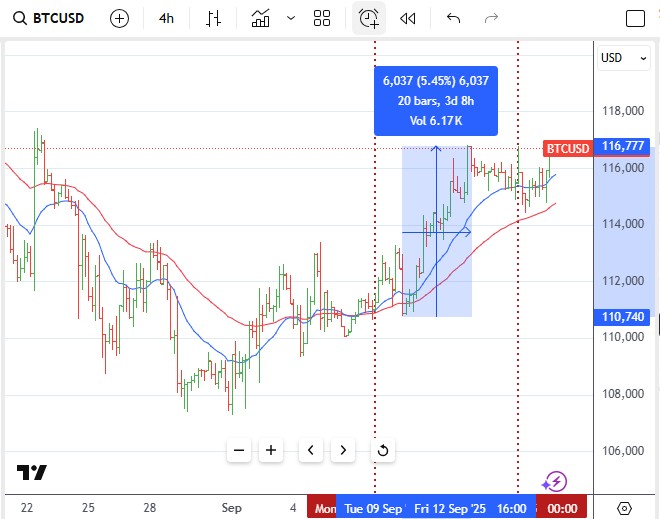Redo the chart action
This screenshot has width=660, height=519.
pyautogui.click(x=491, y=18)
